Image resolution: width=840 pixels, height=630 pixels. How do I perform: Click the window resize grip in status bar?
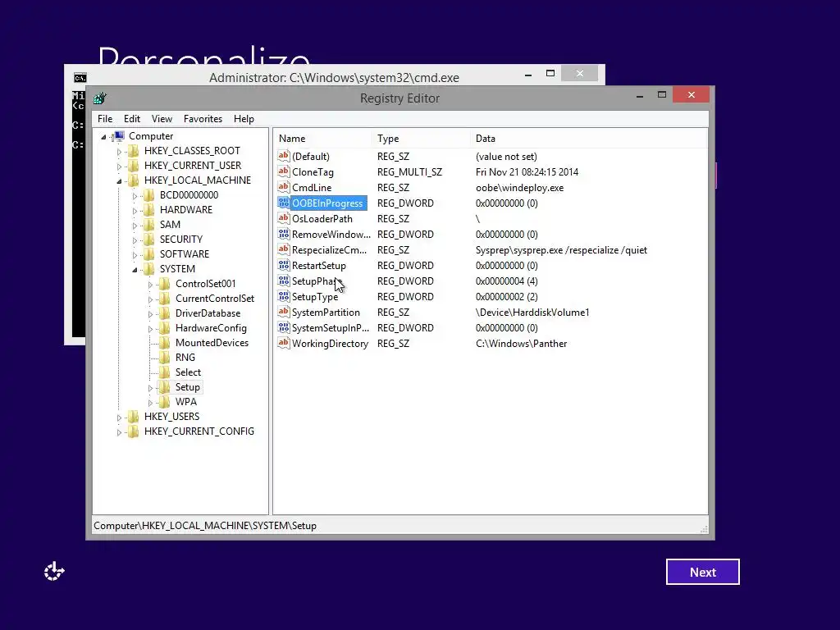pos(704,529)
